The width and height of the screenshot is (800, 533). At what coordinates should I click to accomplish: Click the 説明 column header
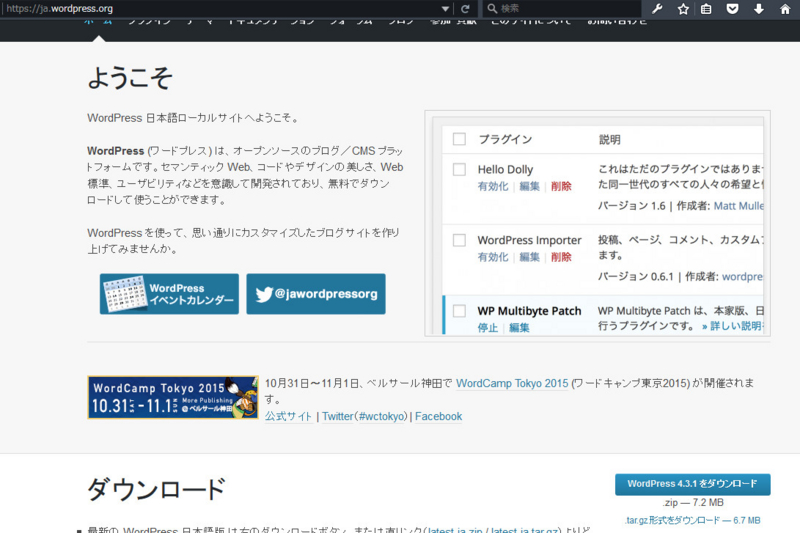coord(609,140)
